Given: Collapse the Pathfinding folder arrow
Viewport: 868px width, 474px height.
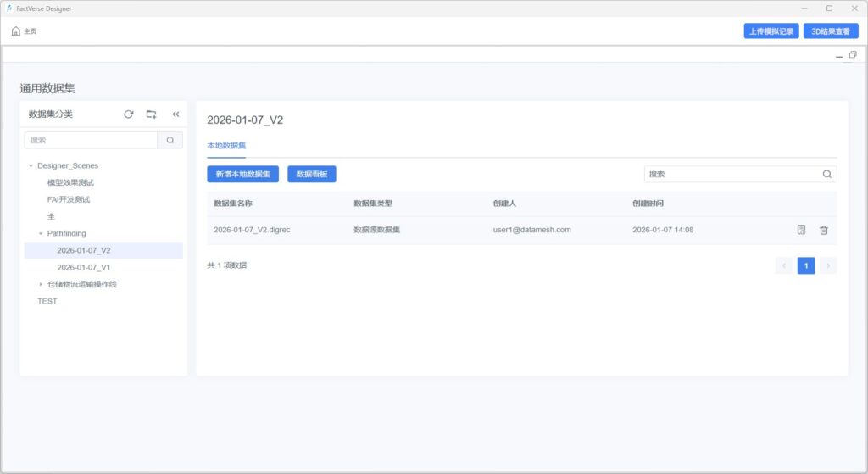Looking at the screenshot, I should click(41, 233).
